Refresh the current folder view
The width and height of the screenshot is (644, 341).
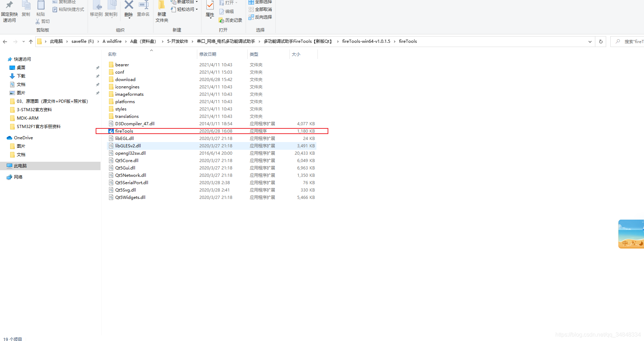tap(601, 41)
